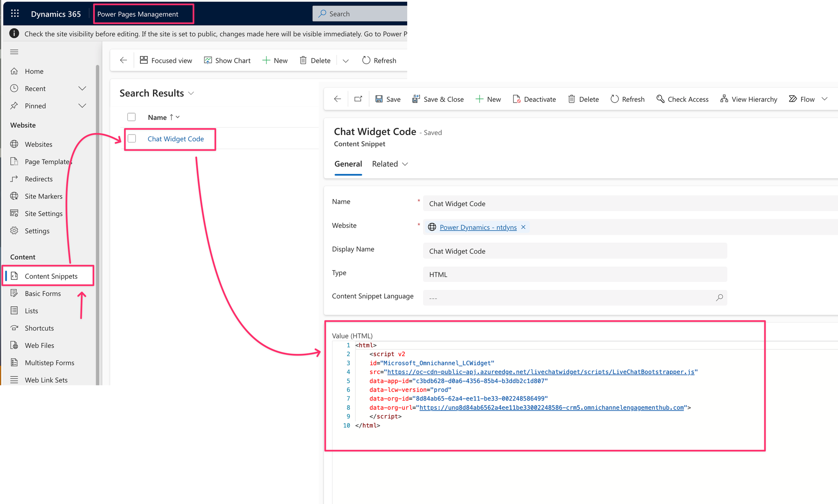Click the Deactivate record icon
The width and height of the screenshot is (838, 504).
click(x=517, y=99)
